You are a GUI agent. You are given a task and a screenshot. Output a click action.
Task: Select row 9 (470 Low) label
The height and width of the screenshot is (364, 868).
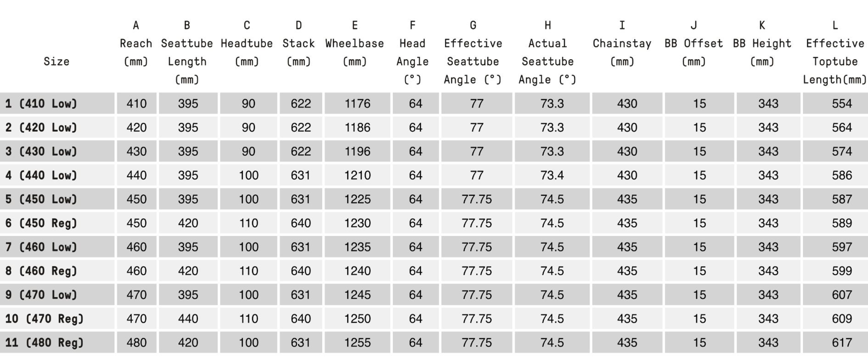click(x=41, y=295)
